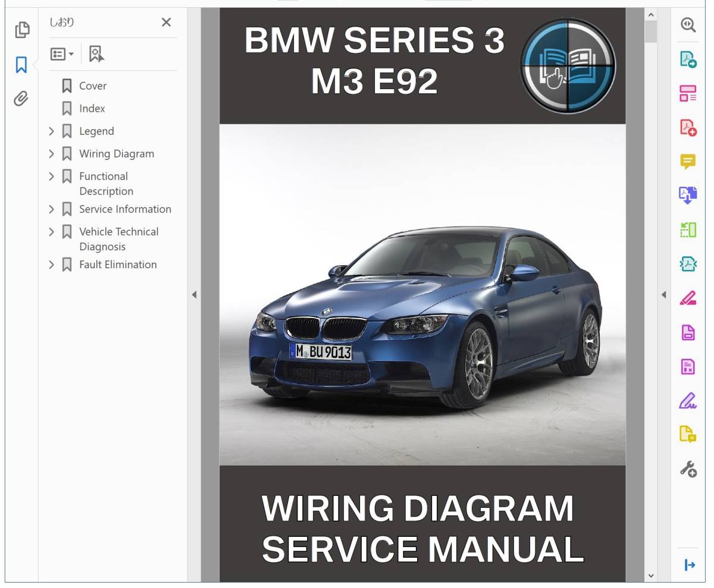This screenshot has width=714, height=588.
Task: Expand the Service Information bookmark
Action: coord(51,209)
